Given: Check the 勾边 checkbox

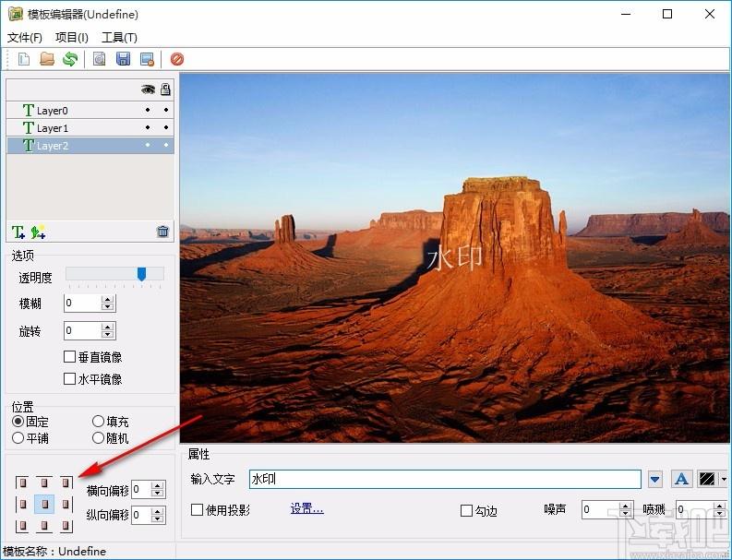Looking at the screenshot, I should point(466,510).
